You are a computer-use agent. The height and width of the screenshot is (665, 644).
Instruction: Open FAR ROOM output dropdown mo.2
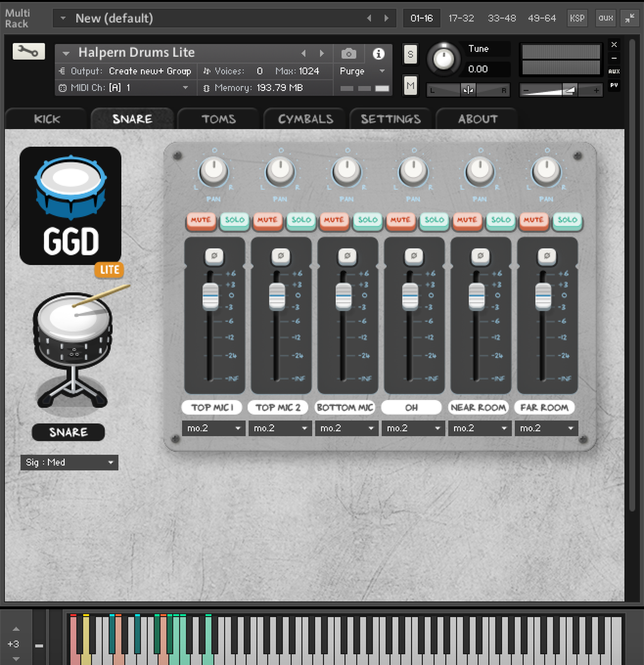coord(546,428)
